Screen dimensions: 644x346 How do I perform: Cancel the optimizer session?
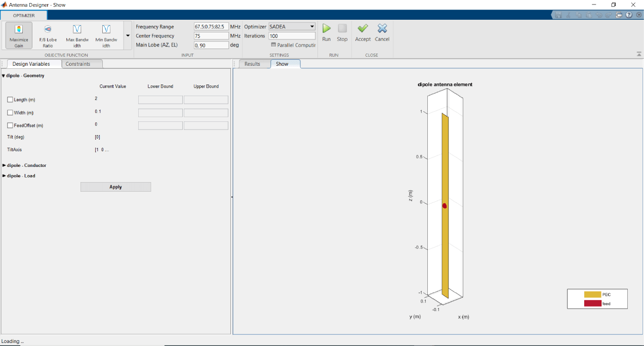tap(382, 31)
